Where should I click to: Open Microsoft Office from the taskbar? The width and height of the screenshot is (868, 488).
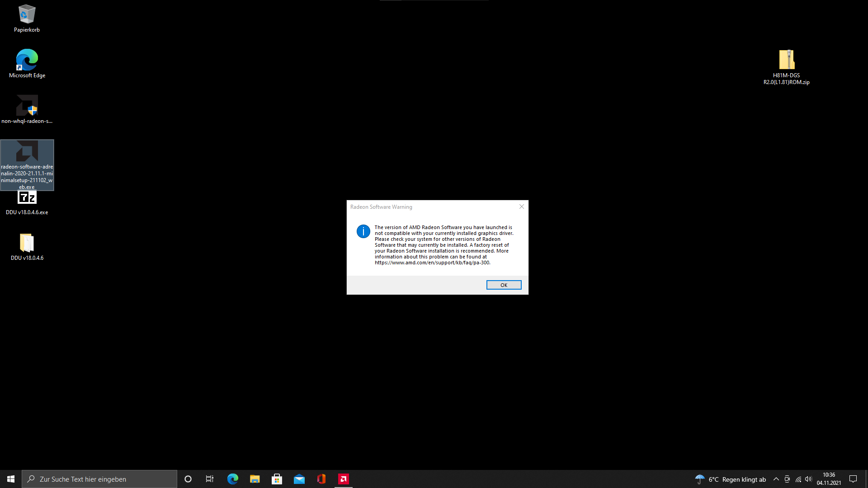[x=321, y=479]
